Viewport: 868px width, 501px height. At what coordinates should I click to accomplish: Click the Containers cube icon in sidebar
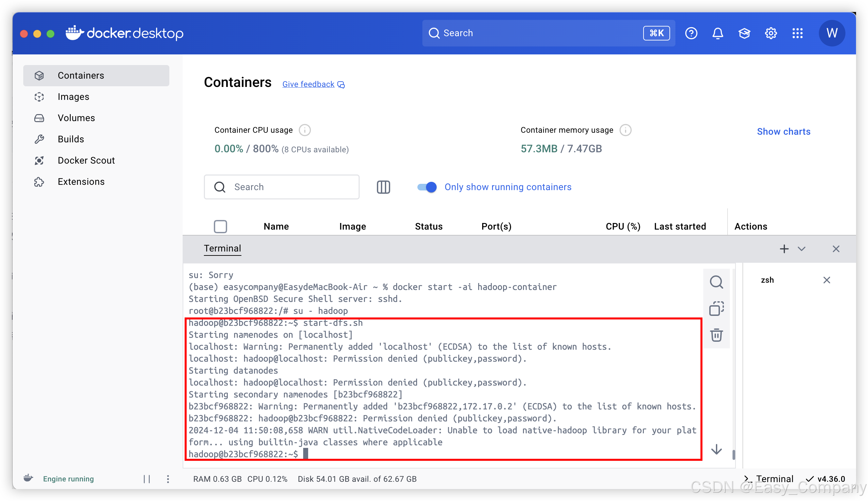39,75
